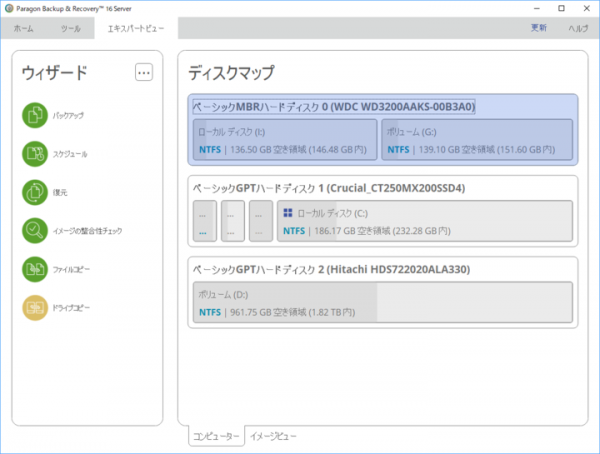Select disk 0 header WDC WD3200AAKS
The height and width of the screenshot is (454, 600).
click(334, 106)
